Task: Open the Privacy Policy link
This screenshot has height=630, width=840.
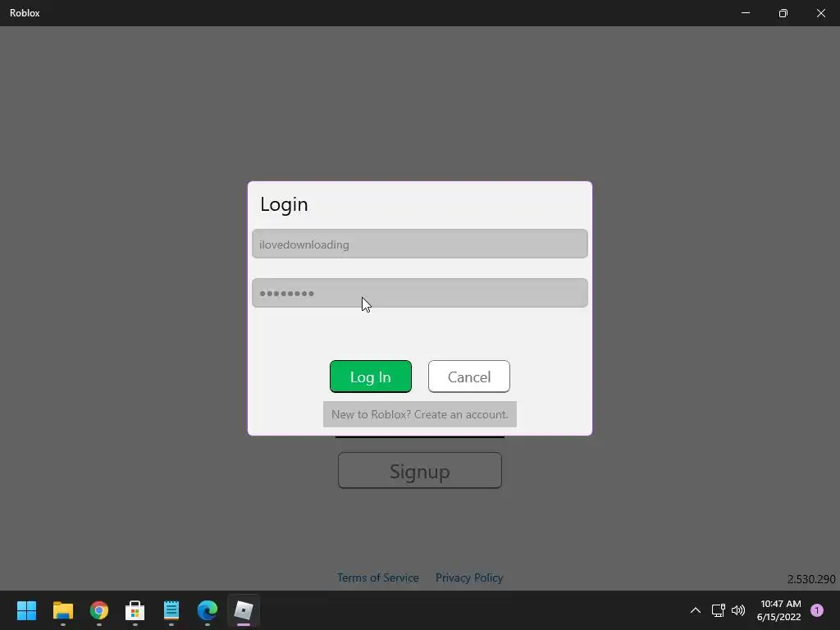Action: click(x=468, y=577)
